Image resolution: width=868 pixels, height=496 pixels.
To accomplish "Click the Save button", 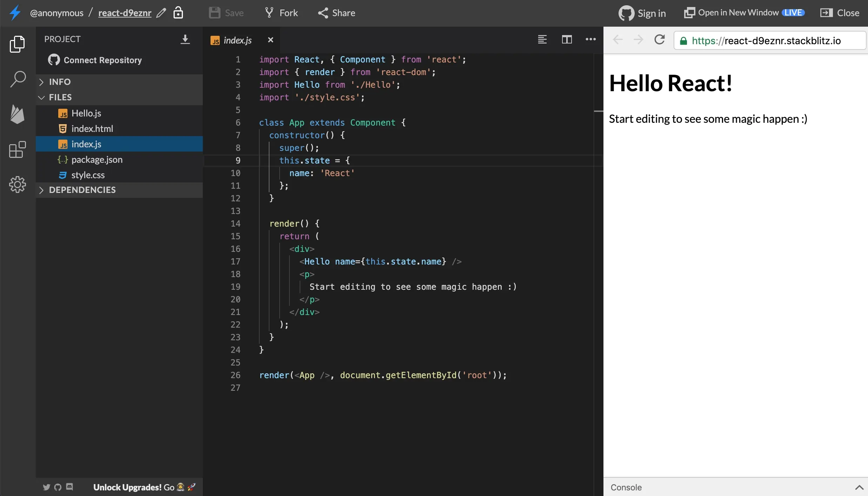I will click(226, 13).
